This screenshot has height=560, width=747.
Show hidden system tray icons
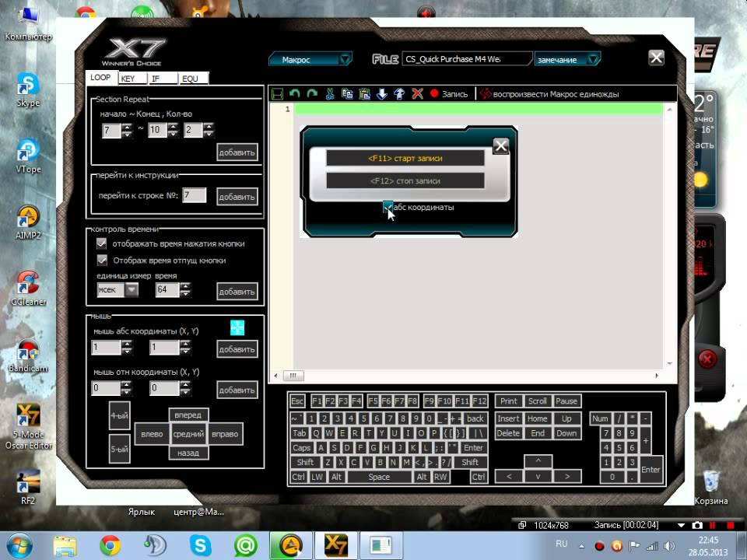(x=582, y=546)
